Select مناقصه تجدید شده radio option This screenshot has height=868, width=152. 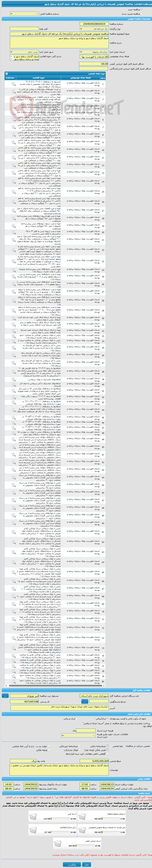click(142, 14)
